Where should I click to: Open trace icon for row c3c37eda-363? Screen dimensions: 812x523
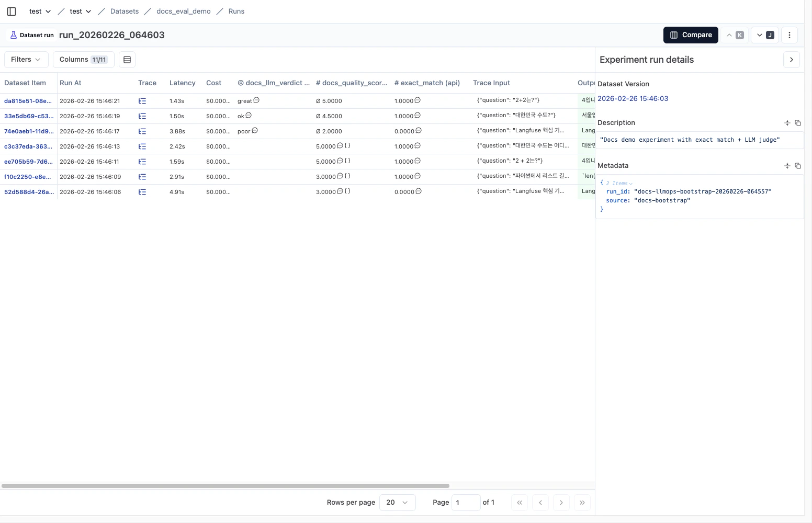tap(142, 146)
